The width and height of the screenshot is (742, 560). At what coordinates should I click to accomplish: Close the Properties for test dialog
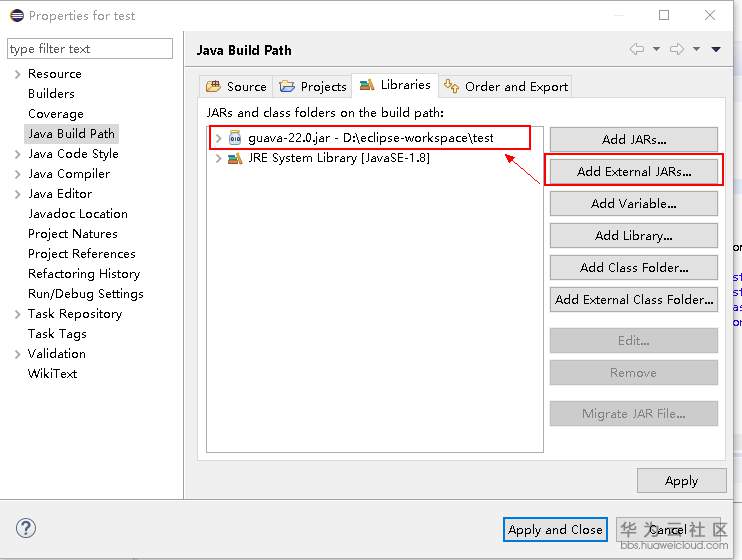(710, 15)
